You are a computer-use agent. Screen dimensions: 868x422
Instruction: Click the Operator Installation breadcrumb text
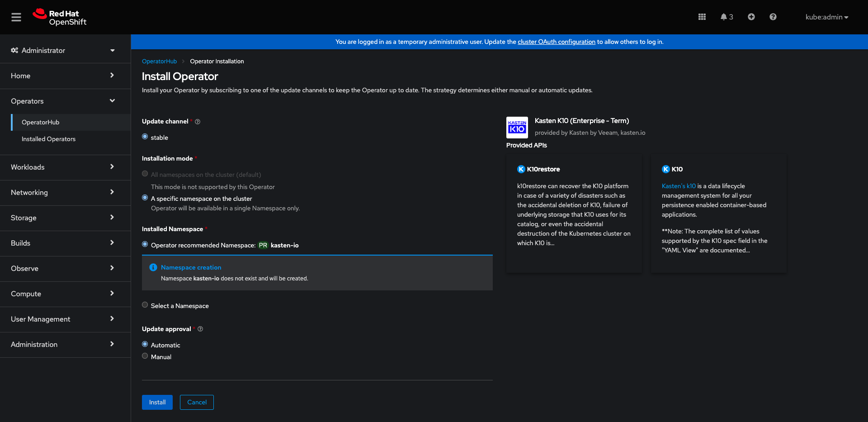click(217, 62)
